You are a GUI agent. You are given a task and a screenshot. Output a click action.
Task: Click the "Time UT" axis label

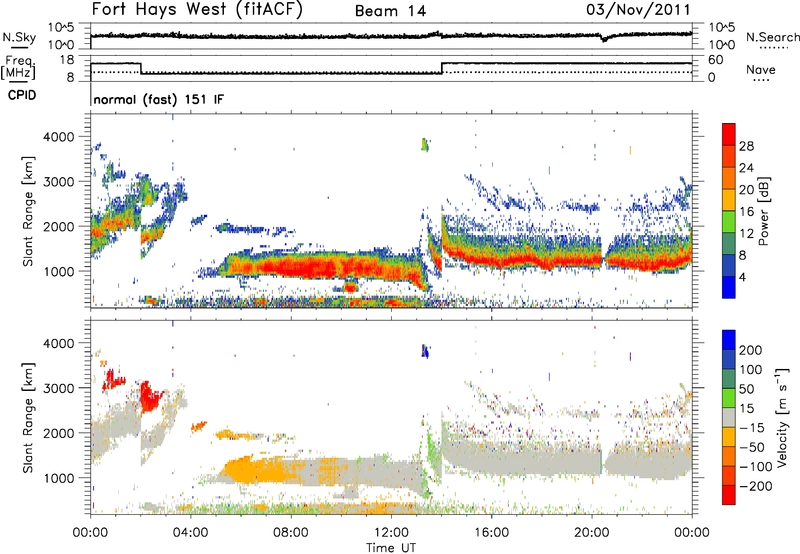pyautogui.click(x=391, y=548)
